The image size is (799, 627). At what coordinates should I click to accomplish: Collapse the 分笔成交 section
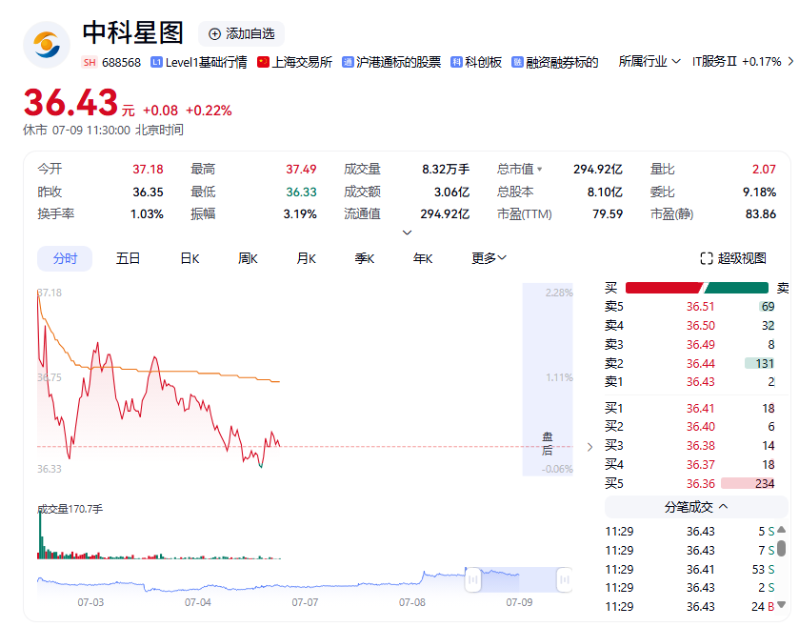click(696, 507)
